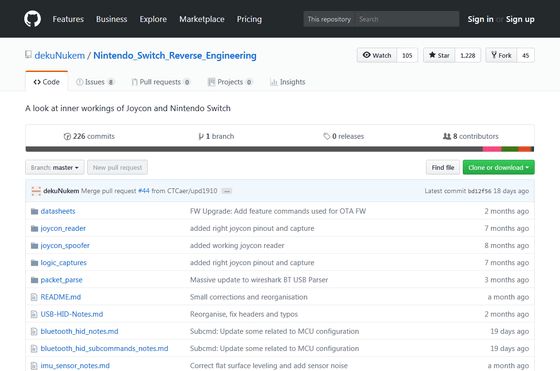Click the USB-HID-Notes.md file icon

tap(34, 314)
